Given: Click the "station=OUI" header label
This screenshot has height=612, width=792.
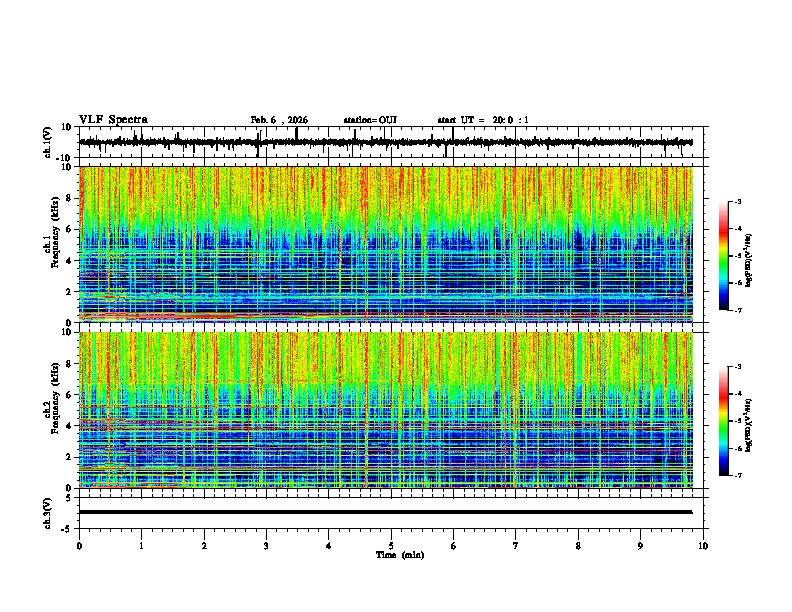Looking at the screenshot, I should click(370, 120).
